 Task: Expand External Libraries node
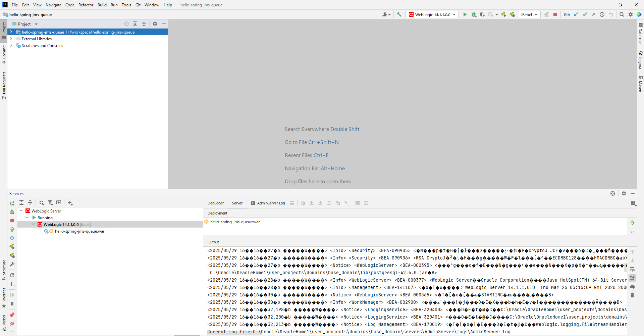point(11,39)
